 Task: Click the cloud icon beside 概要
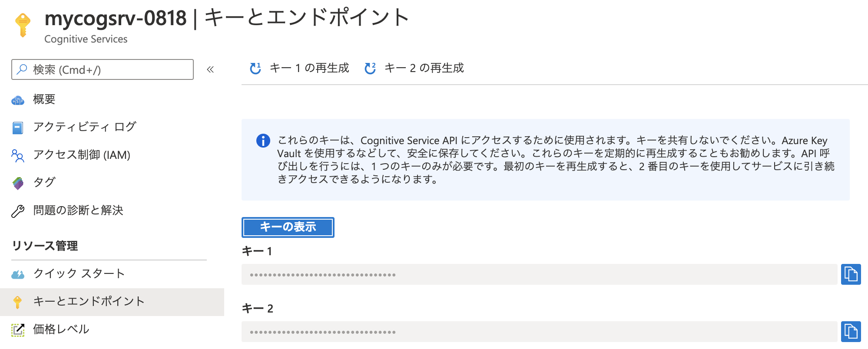point(18,99)
